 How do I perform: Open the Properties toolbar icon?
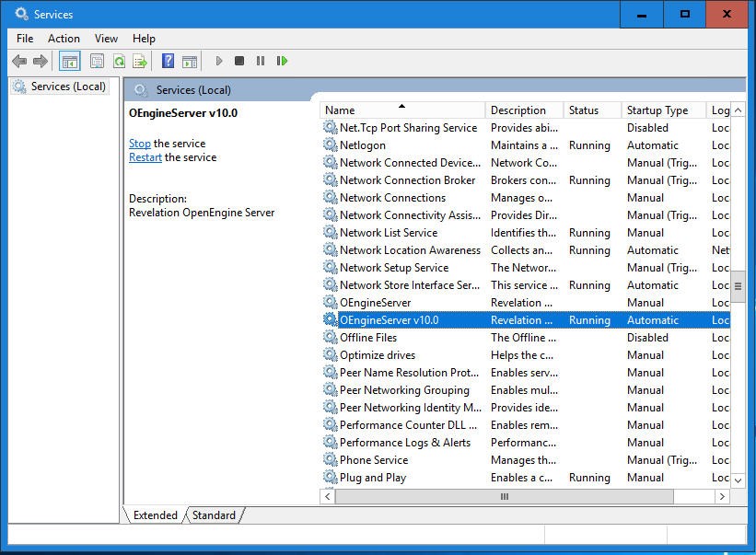97,61
